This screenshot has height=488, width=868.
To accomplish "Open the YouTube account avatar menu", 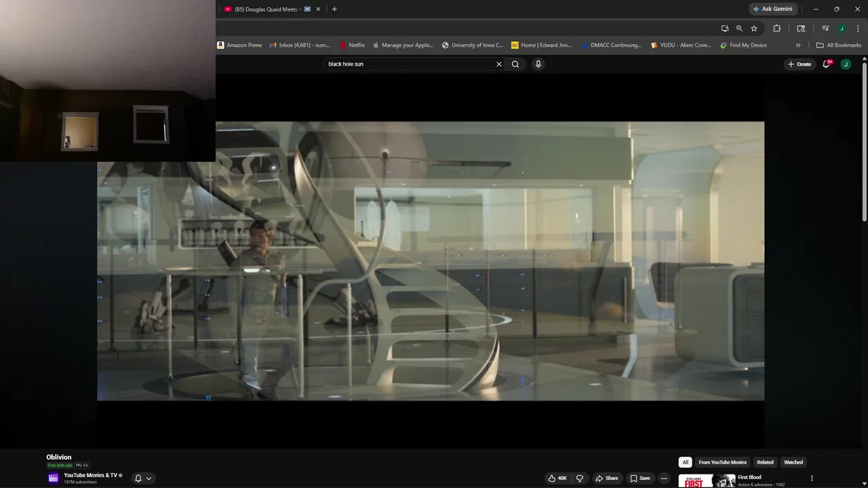I will point(846,64).
